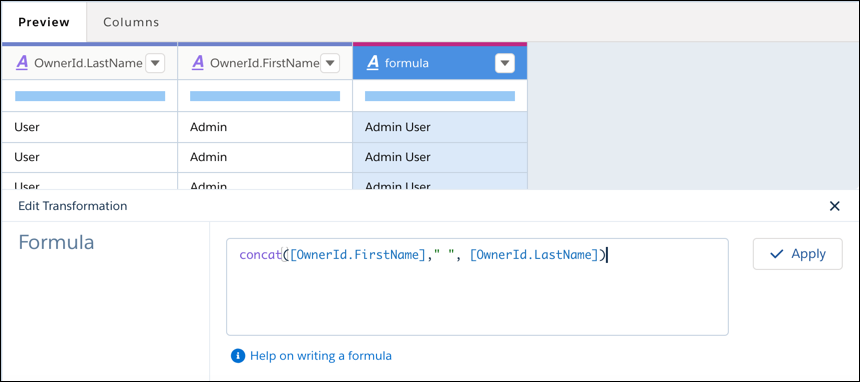Click second row 'User' cell
The width and height of the screenshot is (860, 382).
click(89, 158)
